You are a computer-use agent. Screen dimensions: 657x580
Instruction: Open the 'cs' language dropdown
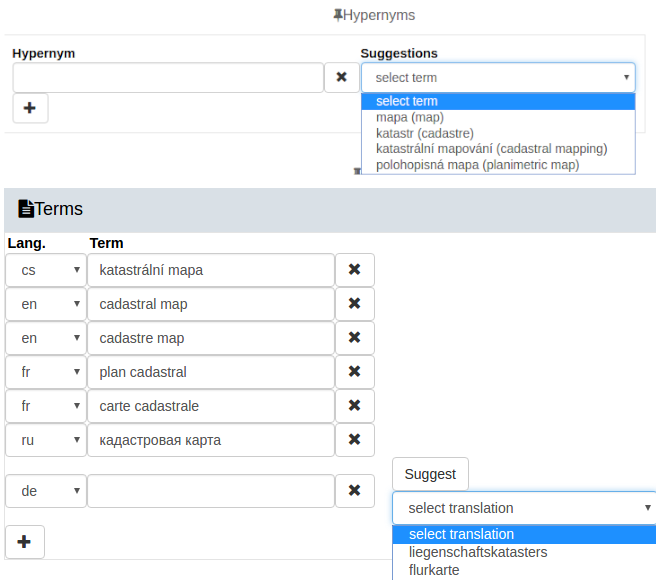click(x=45, y=270)
